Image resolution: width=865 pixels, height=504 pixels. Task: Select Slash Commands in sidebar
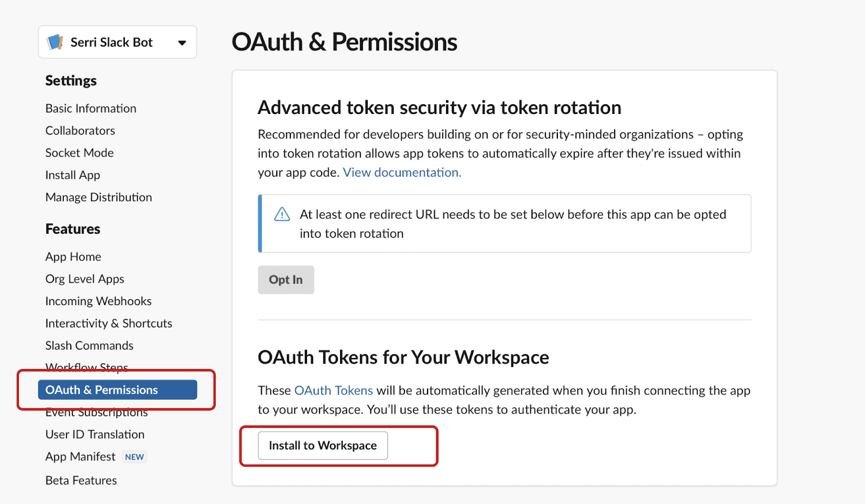click(x=89, y=345)
